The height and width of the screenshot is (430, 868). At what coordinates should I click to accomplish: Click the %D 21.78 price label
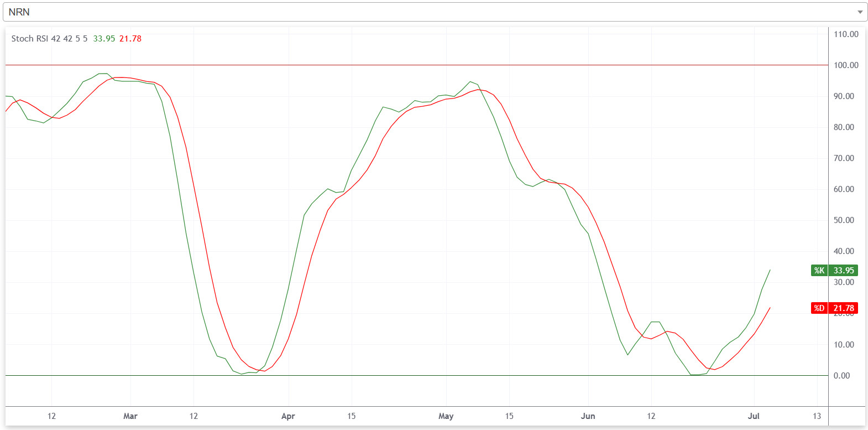(x=834, y=308)
